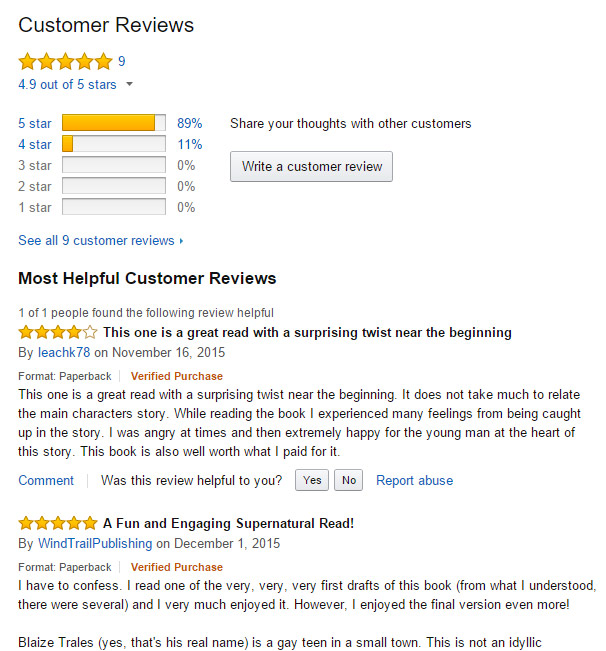Click the 5 star histogram bar
Viewport: 606px width, 651px height.
tap(113, 123)
